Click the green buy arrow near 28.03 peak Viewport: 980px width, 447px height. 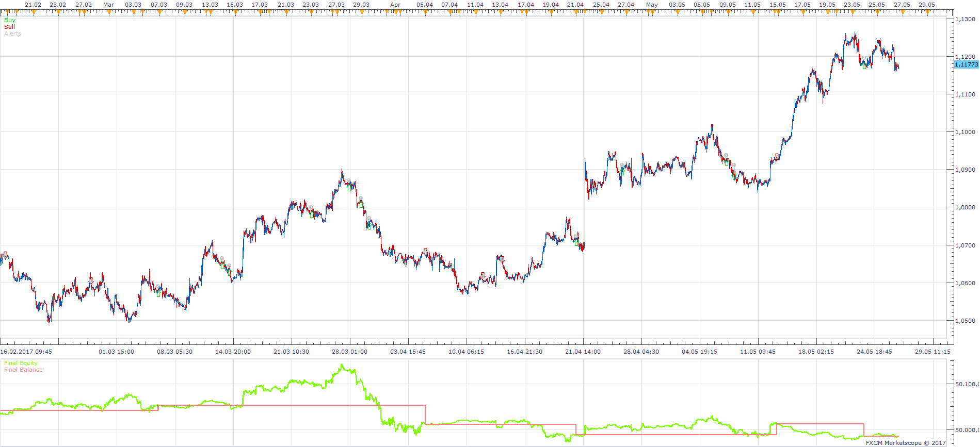click(x=349, y=188)
